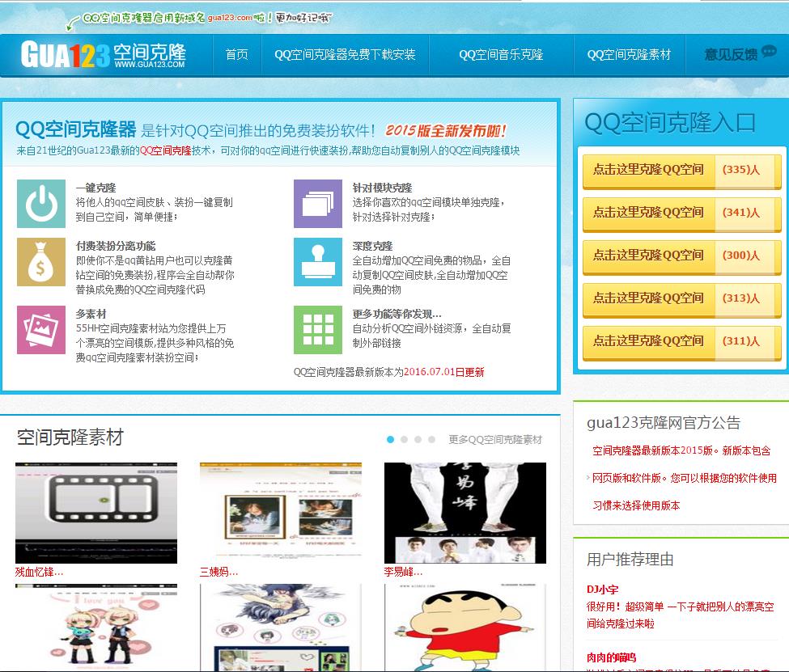
Task: Click the purple stacked windows icon for 针对模块克隆
Action: click(x=318, y=204)
